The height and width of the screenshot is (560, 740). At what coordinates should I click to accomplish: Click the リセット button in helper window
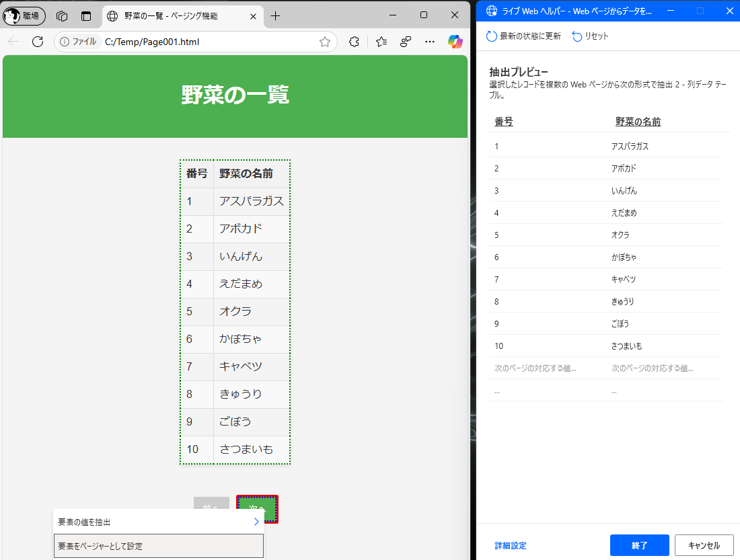coord(591,36)
